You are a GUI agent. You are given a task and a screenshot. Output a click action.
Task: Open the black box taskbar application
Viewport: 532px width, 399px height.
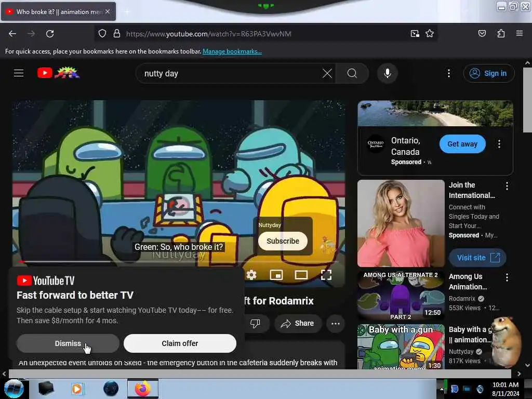[x=46, y=389]
